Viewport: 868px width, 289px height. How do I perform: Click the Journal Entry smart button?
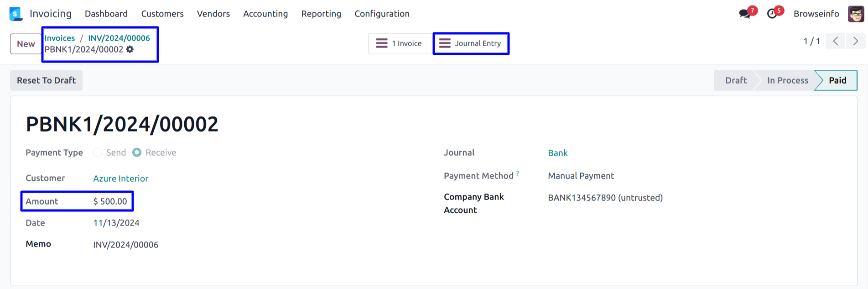click(471, 43)
